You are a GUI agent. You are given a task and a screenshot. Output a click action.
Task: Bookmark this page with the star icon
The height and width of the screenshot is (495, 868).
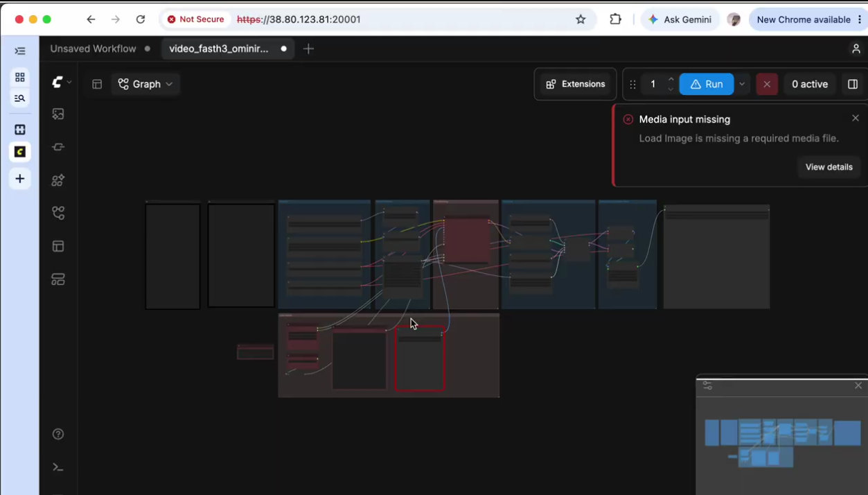click(581, 19)
